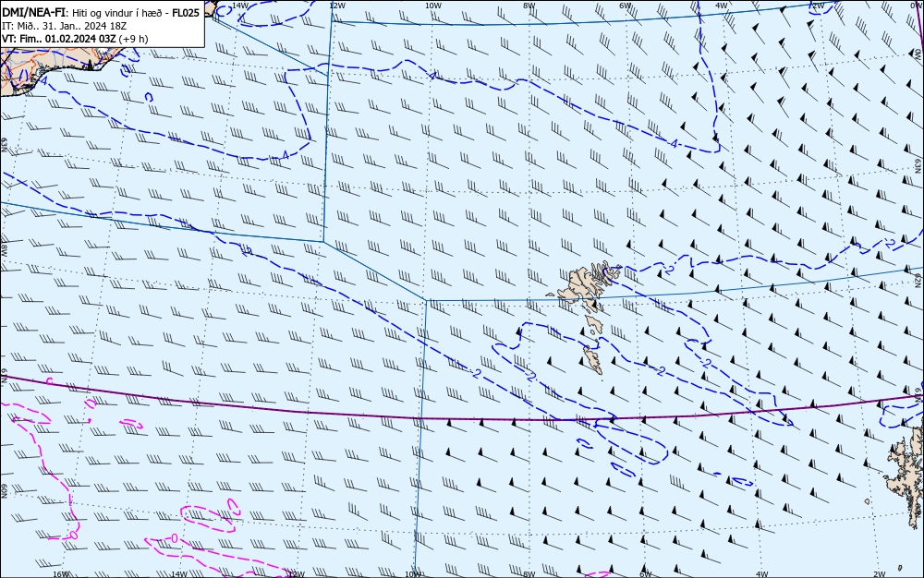Click the 8W longitude label on the top border
Image resolution: width=924 pixels, height=578 pixels.
click(x=529, y=6)
